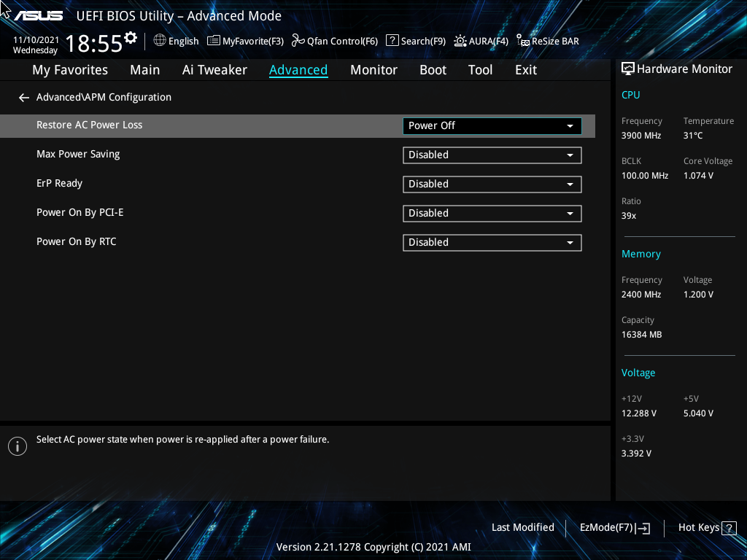The image size is (747, 560).
Task: Open AURA(F4) settings
Action: [481, 41]
